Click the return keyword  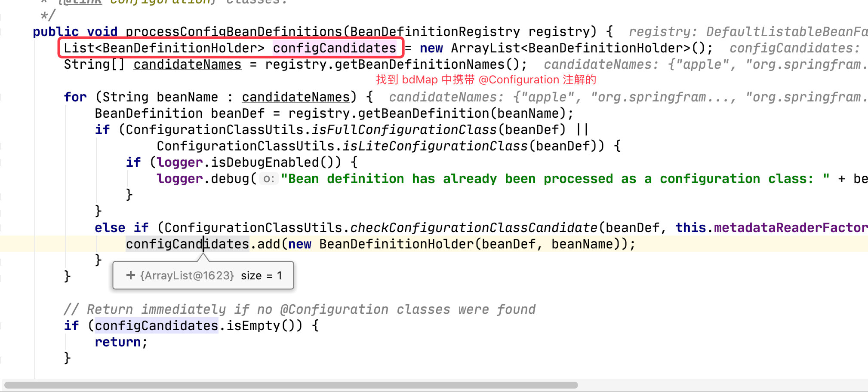click(x=118, y=342)
